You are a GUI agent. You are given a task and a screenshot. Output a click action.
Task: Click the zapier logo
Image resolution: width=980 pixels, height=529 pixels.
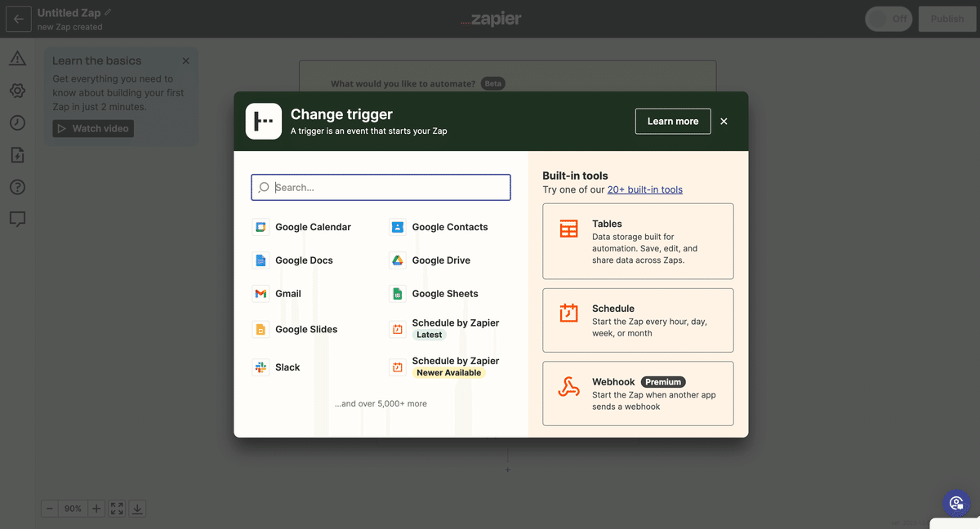pyautogui.click(x=490, y=19)
